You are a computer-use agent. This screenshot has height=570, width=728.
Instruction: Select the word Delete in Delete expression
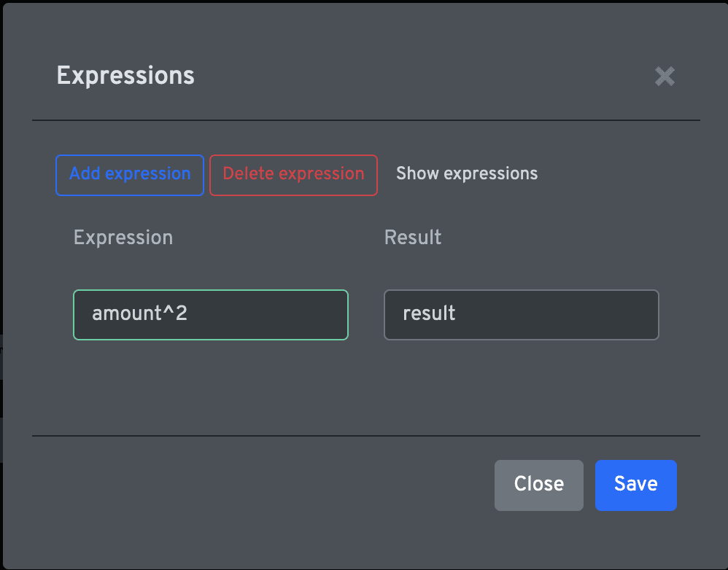coord(248,173)
